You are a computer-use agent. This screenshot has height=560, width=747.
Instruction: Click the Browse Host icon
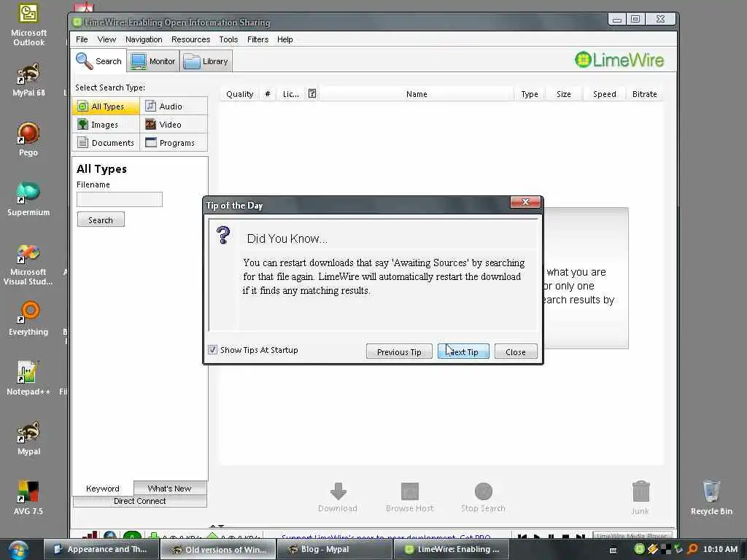point(410,491)
